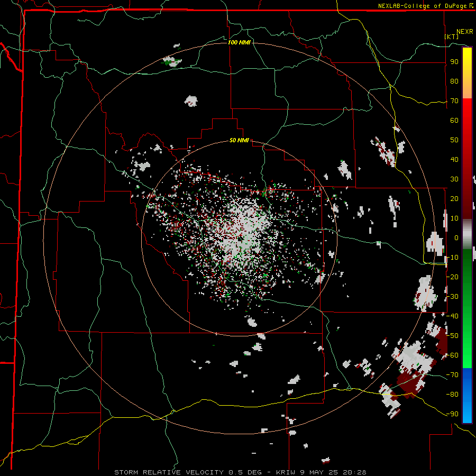Select the 0 knot scale label
476x476 pixels.
[x=456, y=238]
